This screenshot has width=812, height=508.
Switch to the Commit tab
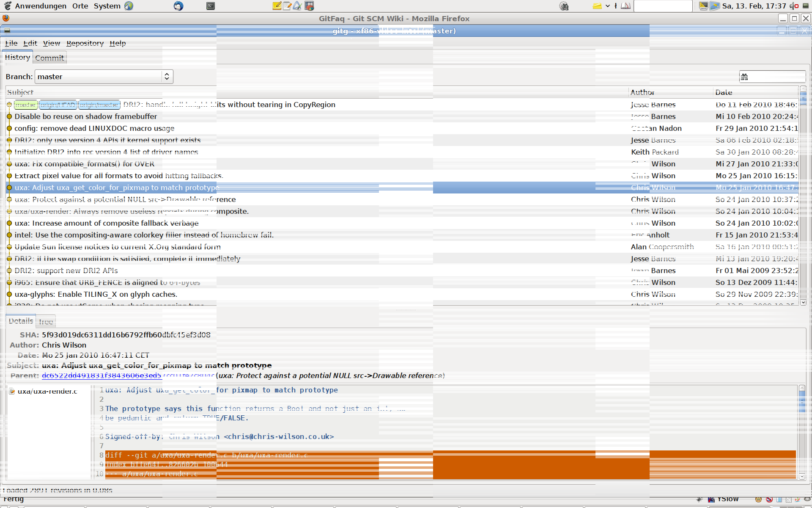point(49,58)
